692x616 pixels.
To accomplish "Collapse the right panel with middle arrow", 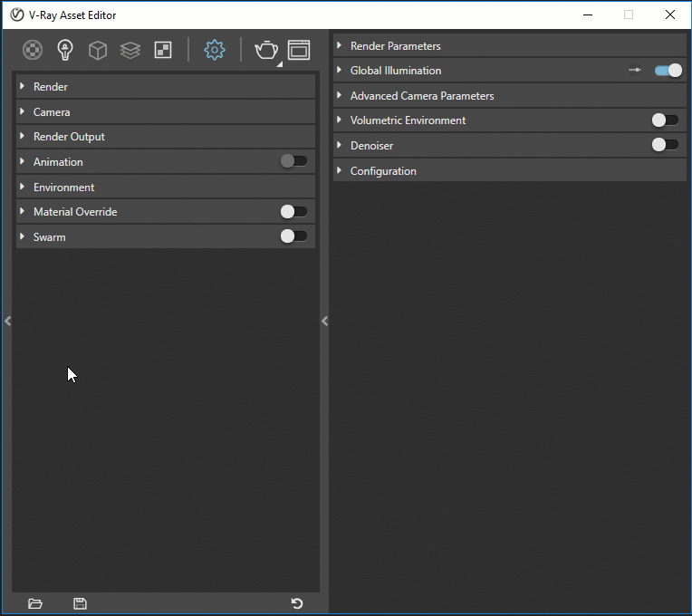I will (324, 321).
